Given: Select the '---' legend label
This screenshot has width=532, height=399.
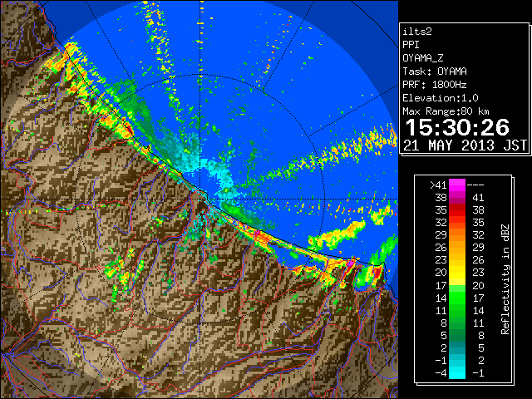Looking at the screenshot, I should click(x=475, y=185).
